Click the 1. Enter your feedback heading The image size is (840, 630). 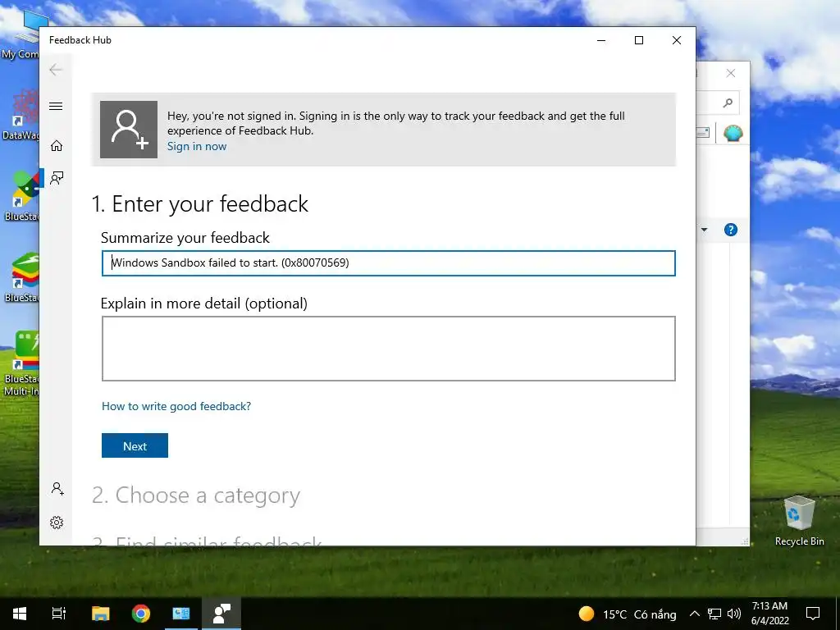(200, 204)
